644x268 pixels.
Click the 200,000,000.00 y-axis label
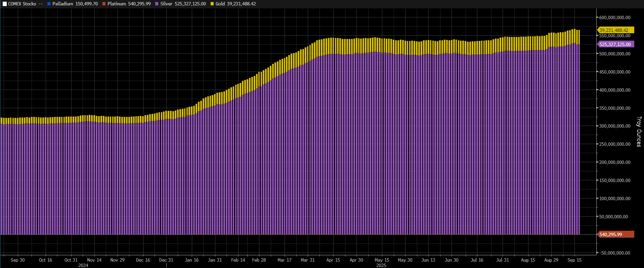tap(615, 162)
